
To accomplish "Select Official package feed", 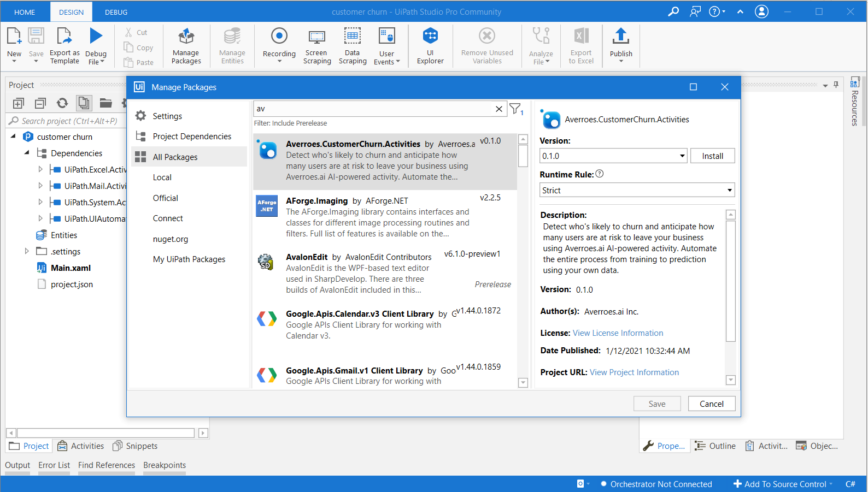I will 166,198.
